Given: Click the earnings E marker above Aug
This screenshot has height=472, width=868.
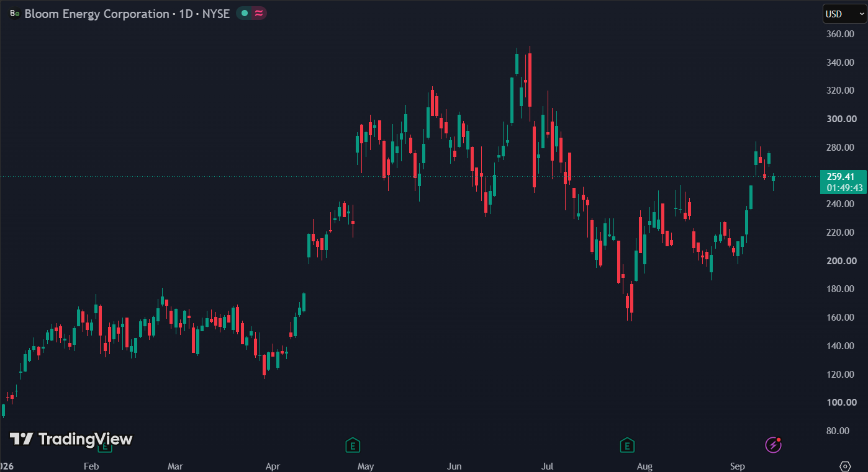Looking at the screenshot, I should click(x=627, y=445).
